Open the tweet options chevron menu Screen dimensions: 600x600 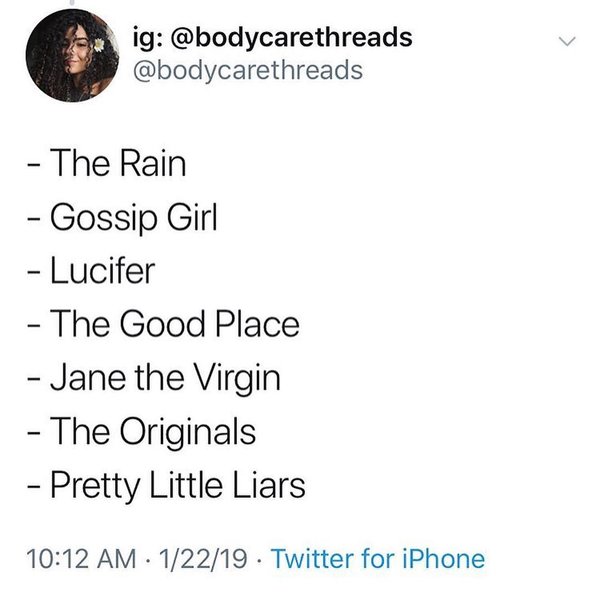click(x=567, y=42)
